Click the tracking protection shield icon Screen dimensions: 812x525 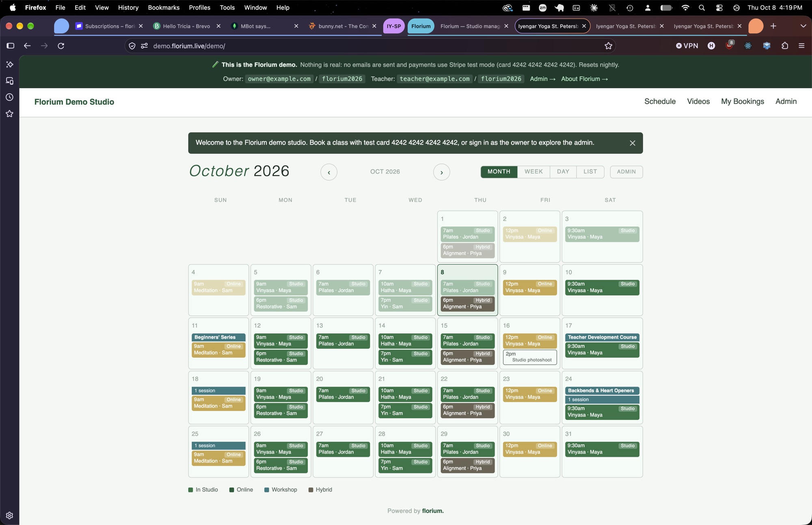[x=132, y=46]
